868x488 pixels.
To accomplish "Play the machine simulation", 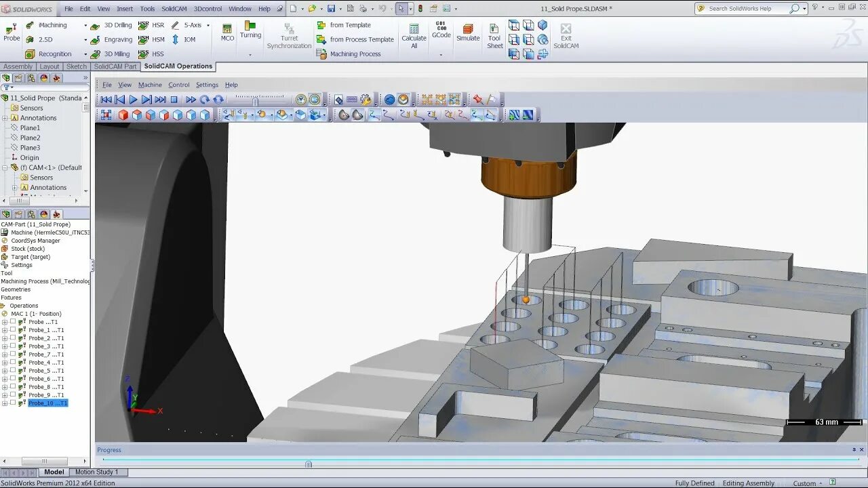I will tap(134, 100).
